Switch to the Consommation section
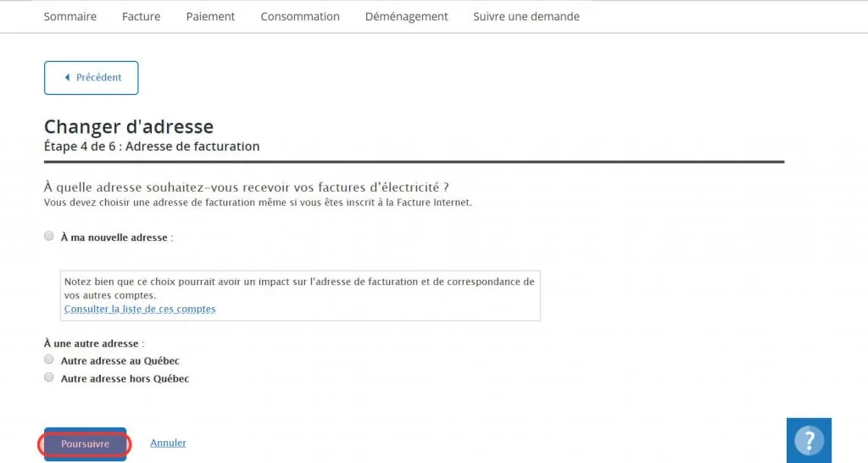 coord(300,17)
